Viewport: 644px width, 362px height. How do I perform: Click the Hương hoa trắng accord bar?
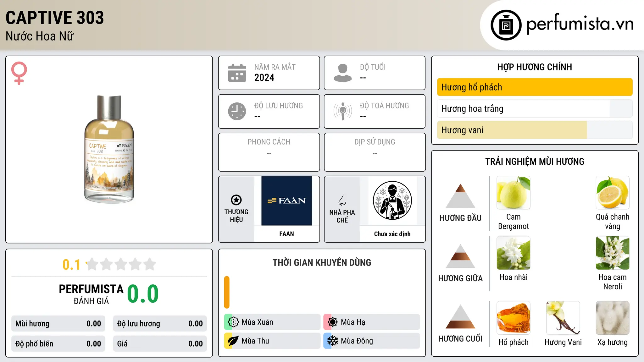[x=535, y=108]
